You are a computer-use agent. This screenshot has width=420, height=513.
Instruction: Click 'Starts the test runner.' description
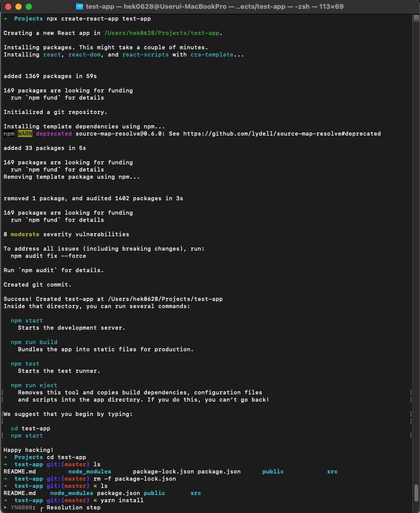[x=59, y=371]
